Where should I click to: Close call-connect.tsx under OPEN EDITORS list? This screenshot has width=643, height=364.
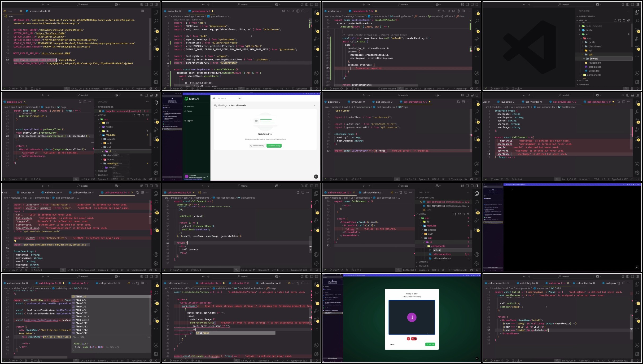pos(421,202)
